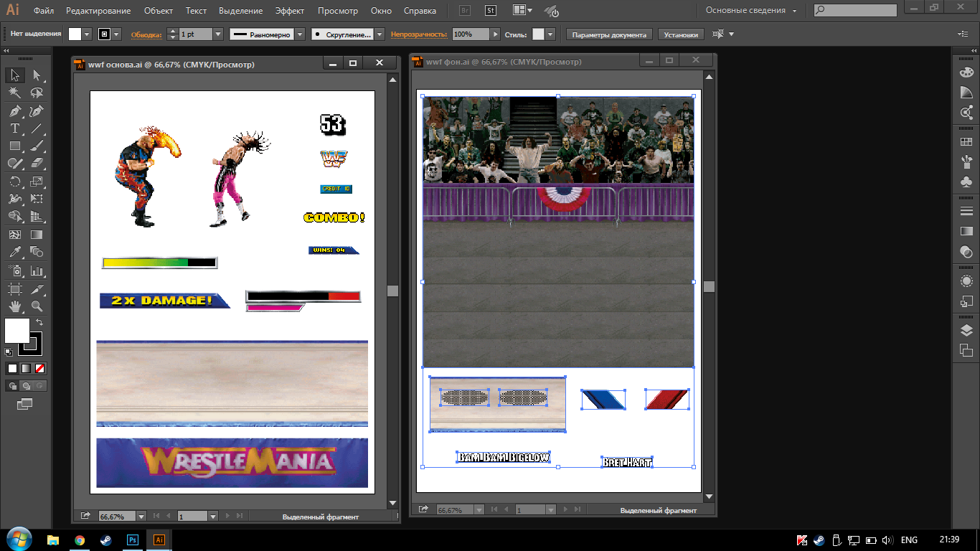Open the Transparency panel icon
The image size is (980, 551).
pos(966,252)
